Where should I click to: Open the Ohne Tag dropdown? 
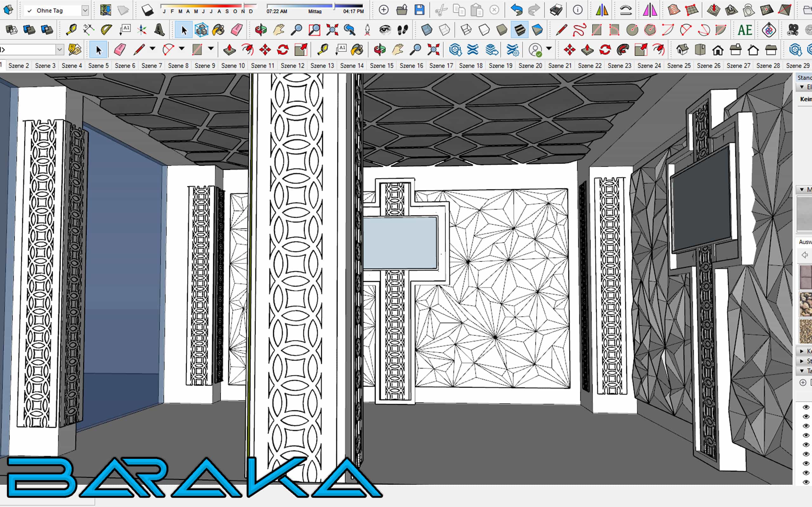85,11
